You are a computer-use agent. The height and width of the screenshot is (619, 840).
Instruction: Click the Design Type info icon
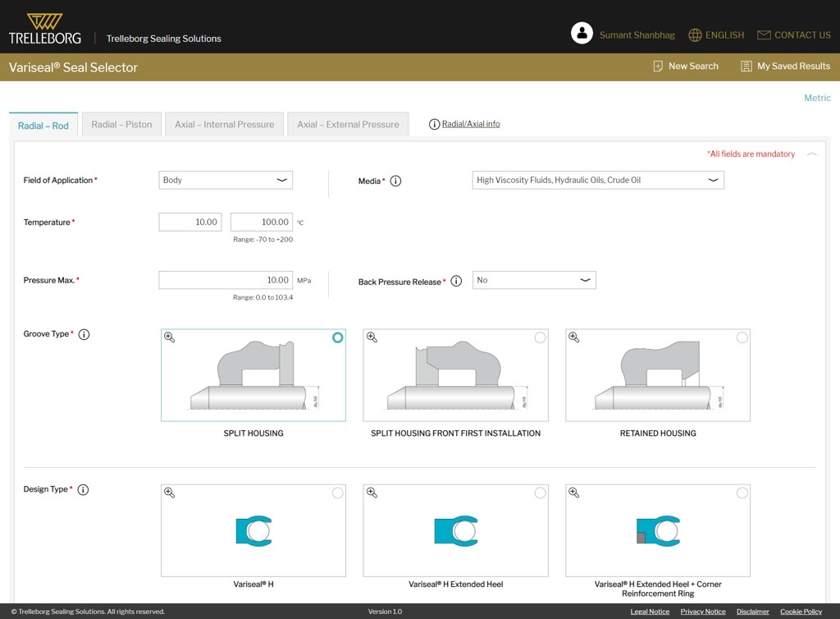click(x=83, y=490)
